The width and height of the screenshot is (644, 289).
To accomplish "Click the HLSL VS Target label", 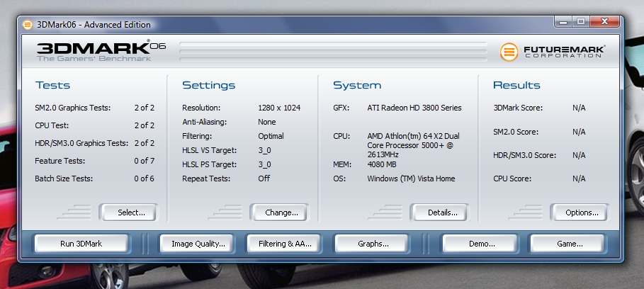I will coord(210,150).
